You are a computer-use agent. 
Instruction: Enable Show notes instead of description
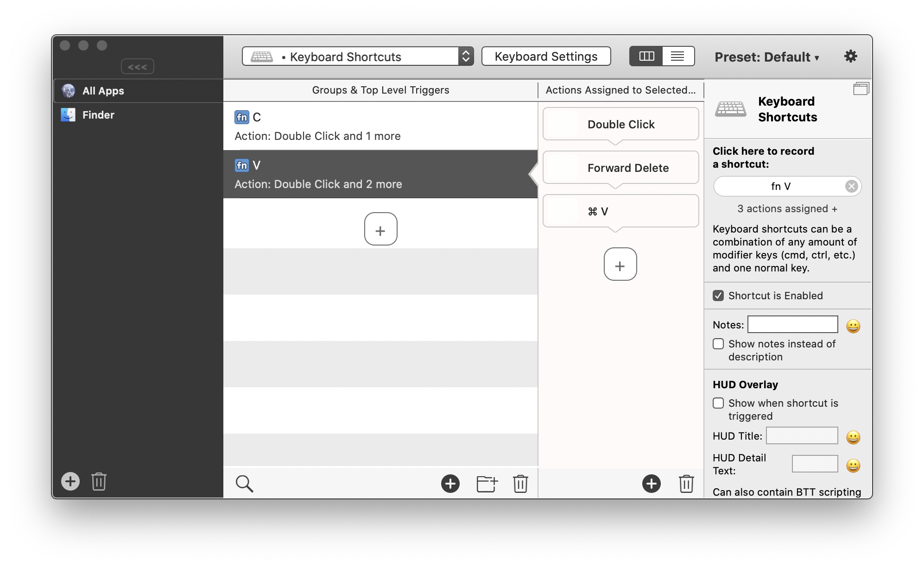pos(718,344)
